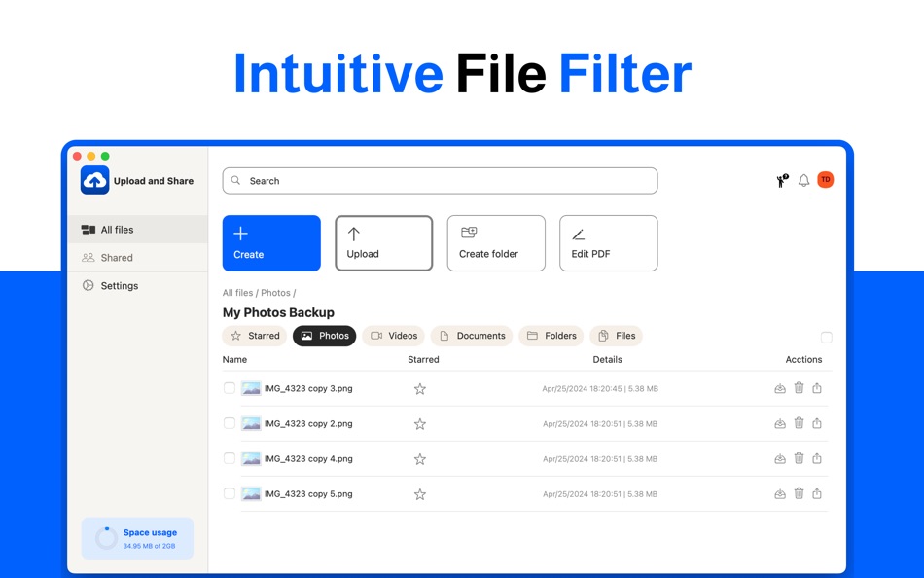Star the IMG_4323 copy 4.png file
Image resolution: width=924 pixels, height=578 pixels.
pyautogui.click(x=419, y=459)
